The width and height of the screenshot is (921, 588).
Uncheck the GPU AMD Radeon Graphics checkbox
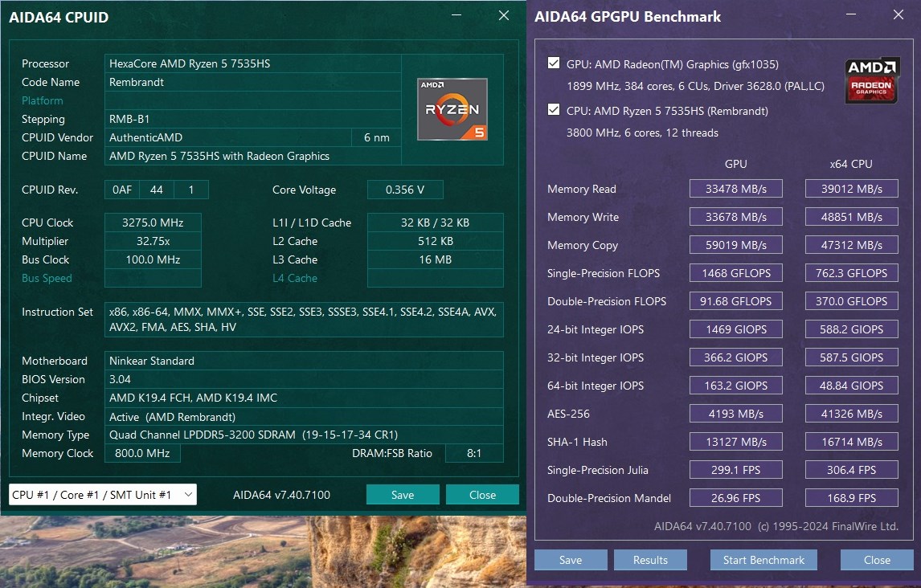pyautogui.click(x=553, y=64)
